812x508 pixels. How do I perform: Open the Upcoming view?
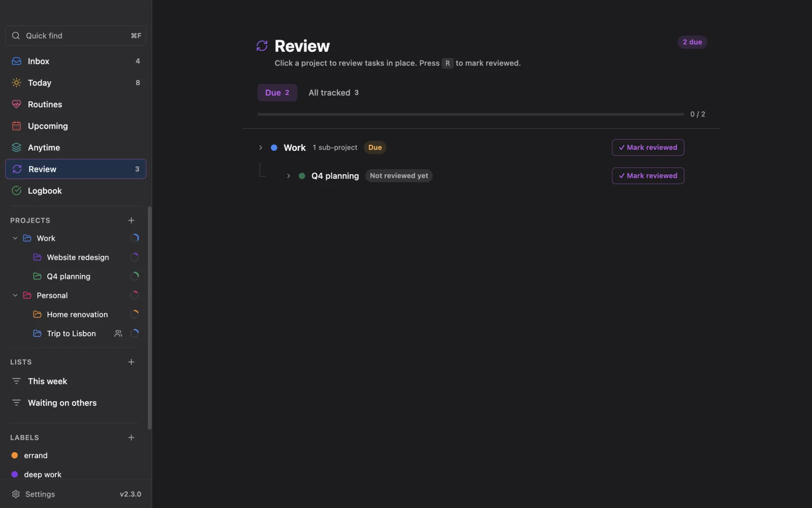(76, 125)
